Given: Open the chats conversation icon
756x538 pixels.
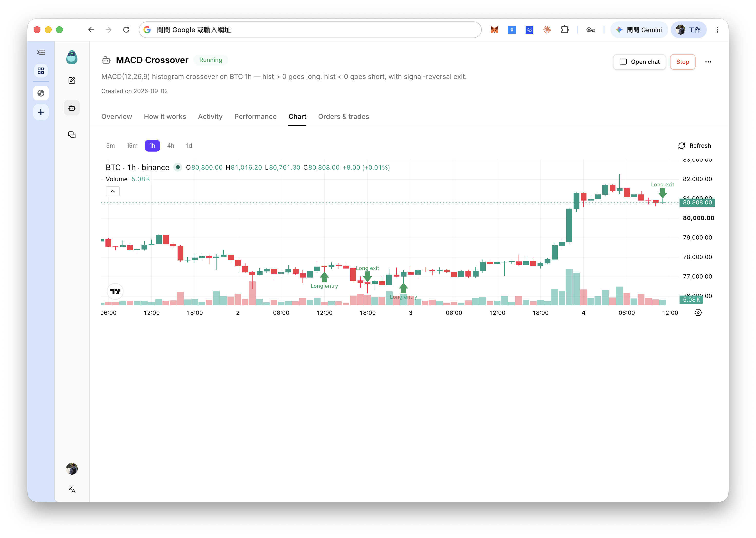Looking at the screenshot, I should click(x=72, y=135).
